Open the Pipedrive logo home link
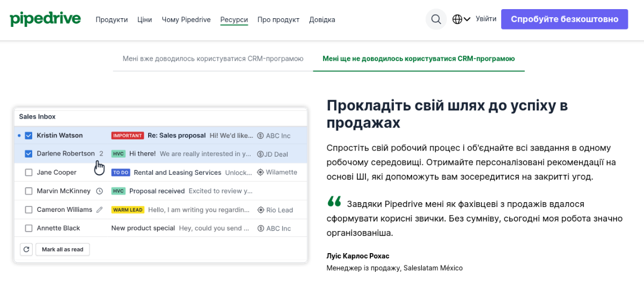Screen dimensions: 644x281 click(45, 19)
